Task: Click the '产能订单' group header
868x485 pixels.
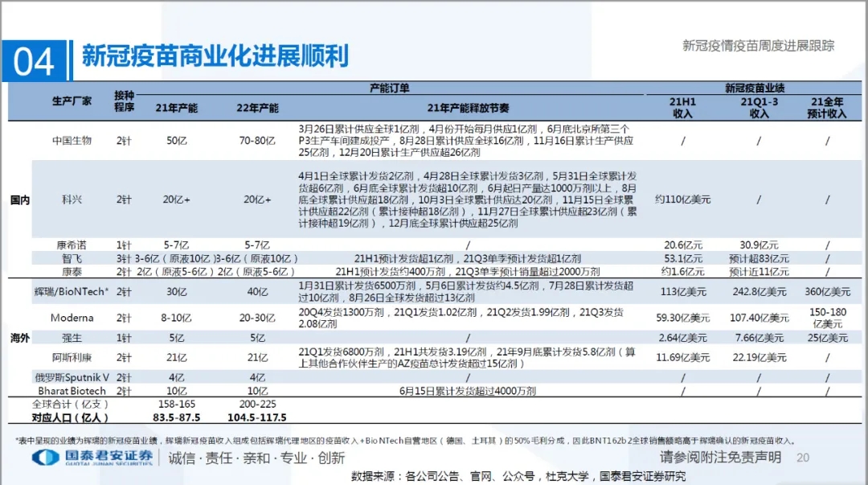Action: point(389,88)
